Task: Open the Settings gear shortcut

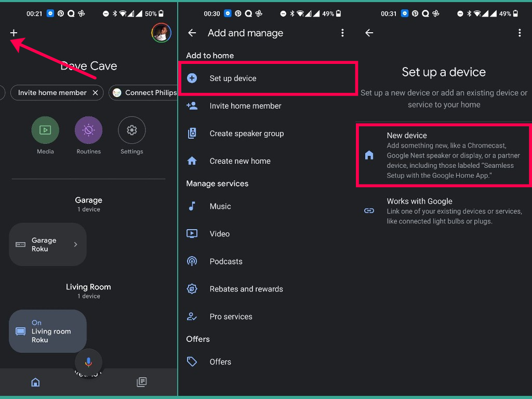Action: pyautogui.click(x=131, y=130)
